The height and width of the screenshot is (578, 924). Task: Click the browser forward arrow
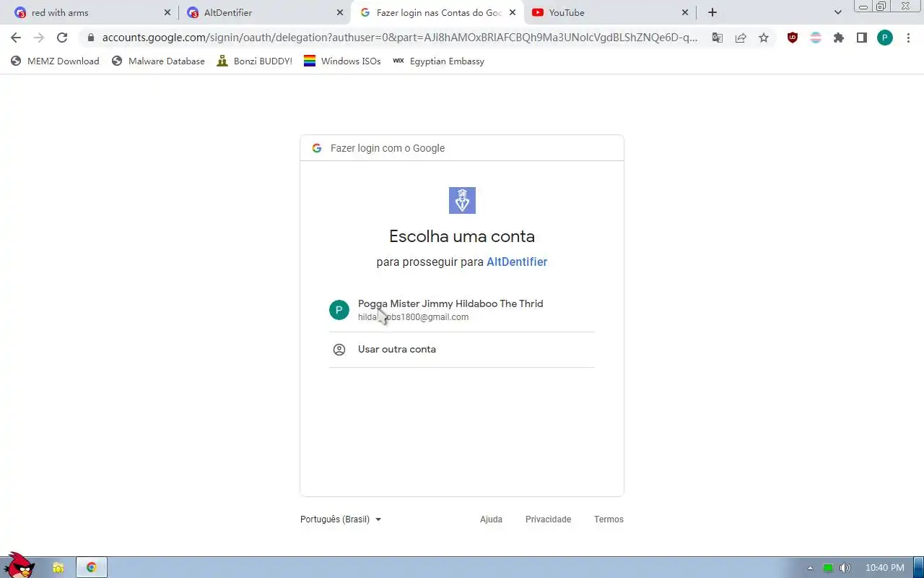(39, 38)
